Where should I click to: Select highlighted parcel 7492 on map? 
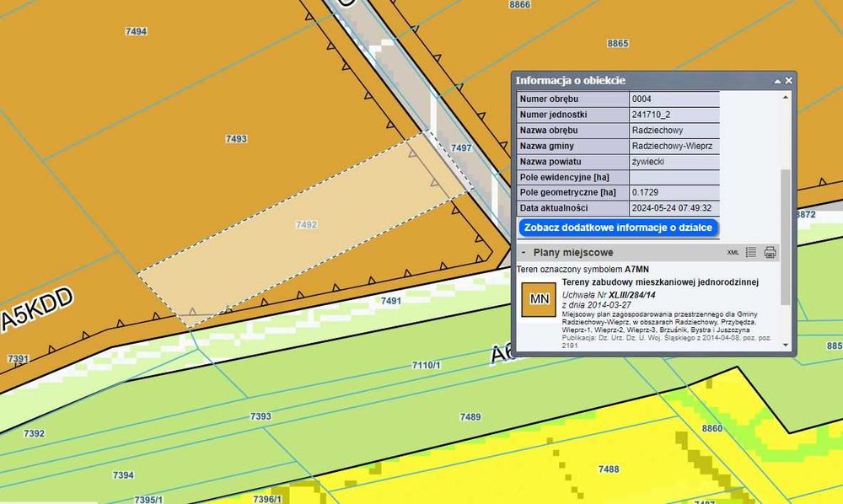[307, 224]
